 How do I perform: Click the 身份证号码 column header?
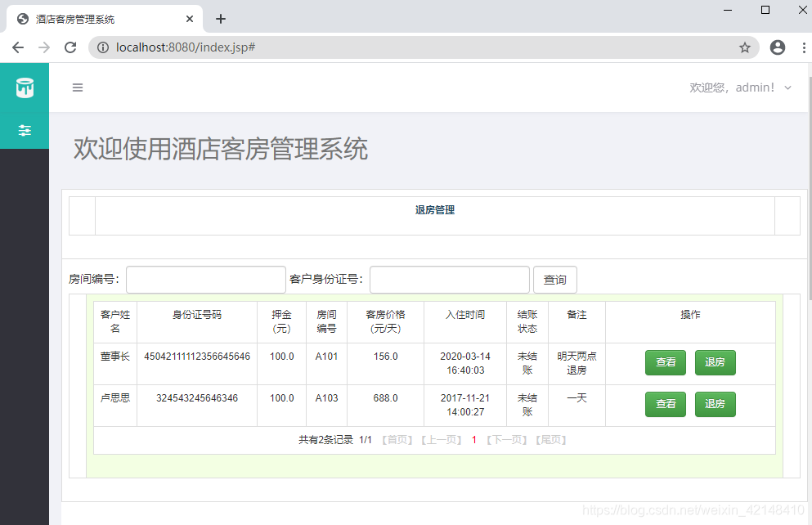click(197, 315)
